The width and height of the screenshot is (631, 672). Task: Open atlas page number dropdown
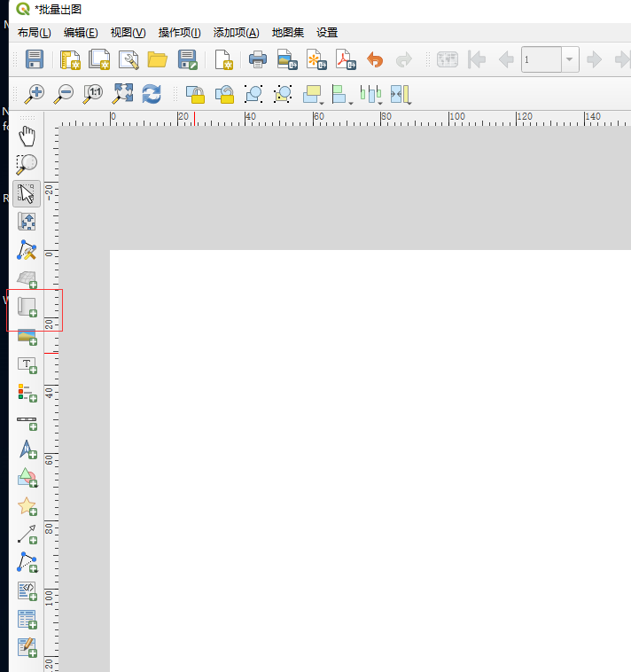coord(570,59)
